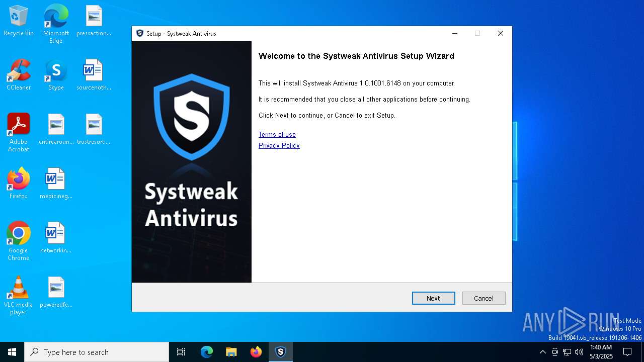Select the poweredfe image file on desktop

click(56, 293)
